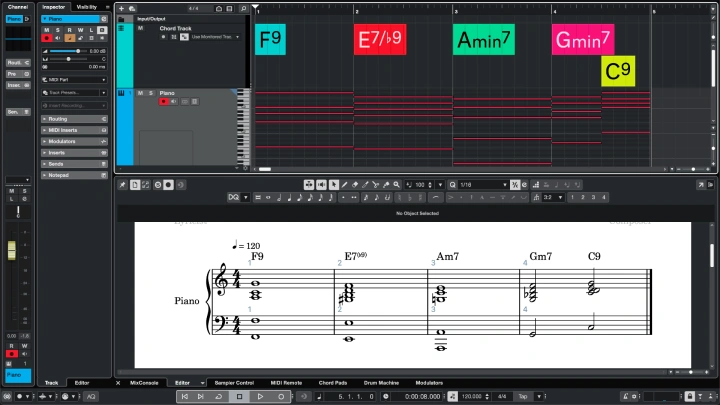The height and width of the screenshot is (405, 720).
Task: Open the quantize preset 1/16 dropdown
Action: [x=482, y=185]
